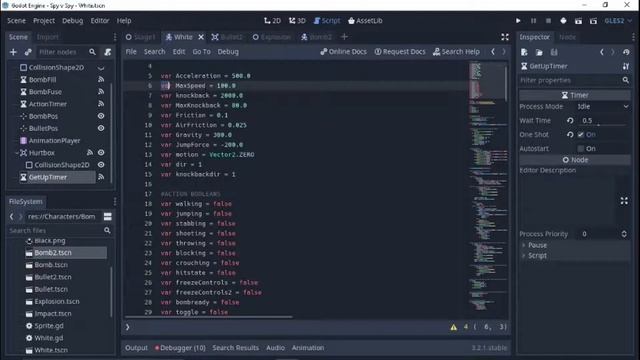The width and height of the screenshot is (640, 360).
Task: Toggle visibility of Hurtbox node
Action: 101,153
